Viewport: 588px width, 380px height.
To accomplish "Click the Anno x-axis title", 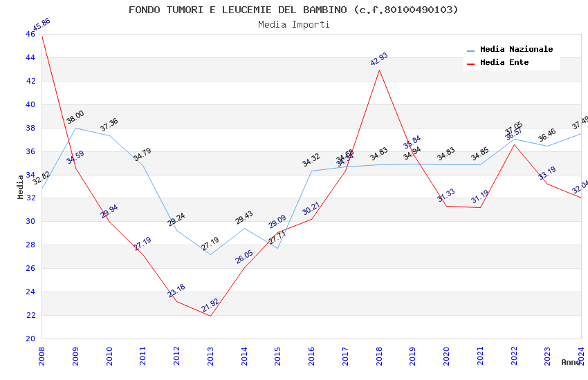I will (x=571, y=362).
